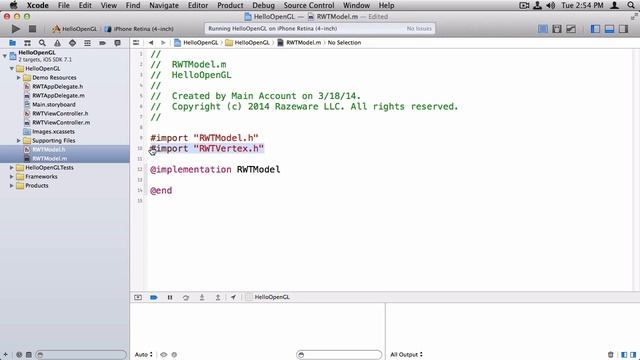This screenshot has width=640, height=360.
Task: Click HelloOpenGL process in debug bar
Action: tap(268, 297)
